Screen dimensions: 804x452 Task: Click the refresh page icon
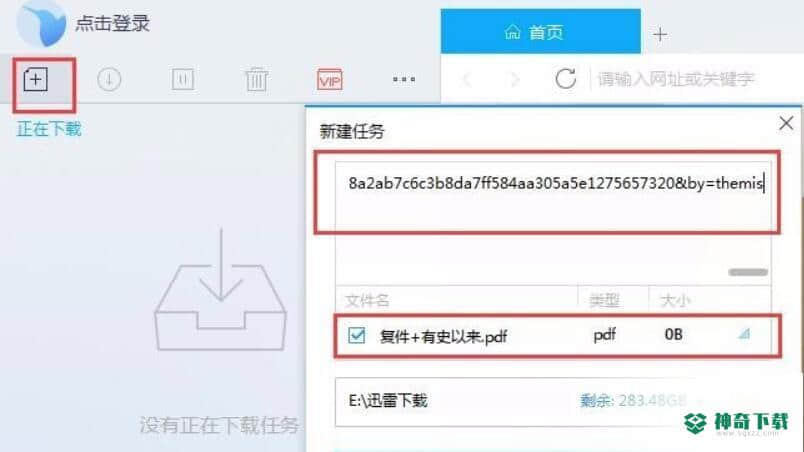pyautogui.click(x=566, y=78)
